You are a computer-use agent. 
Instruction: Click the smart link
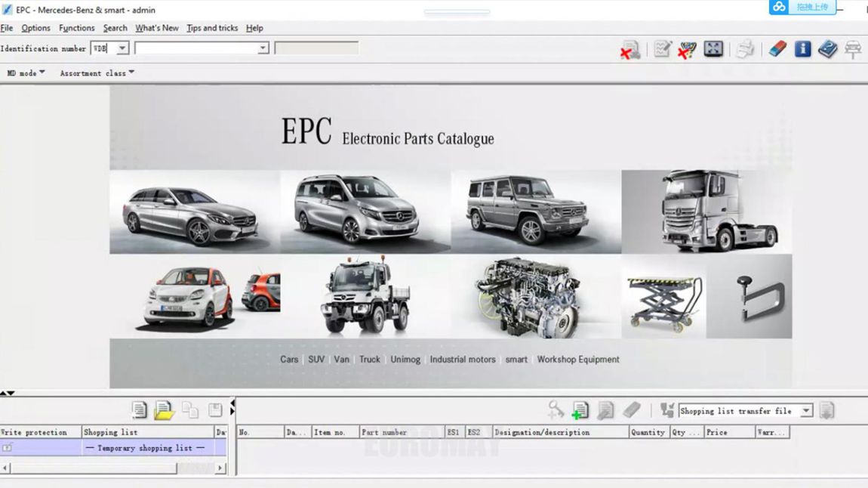tap(516, 360)
